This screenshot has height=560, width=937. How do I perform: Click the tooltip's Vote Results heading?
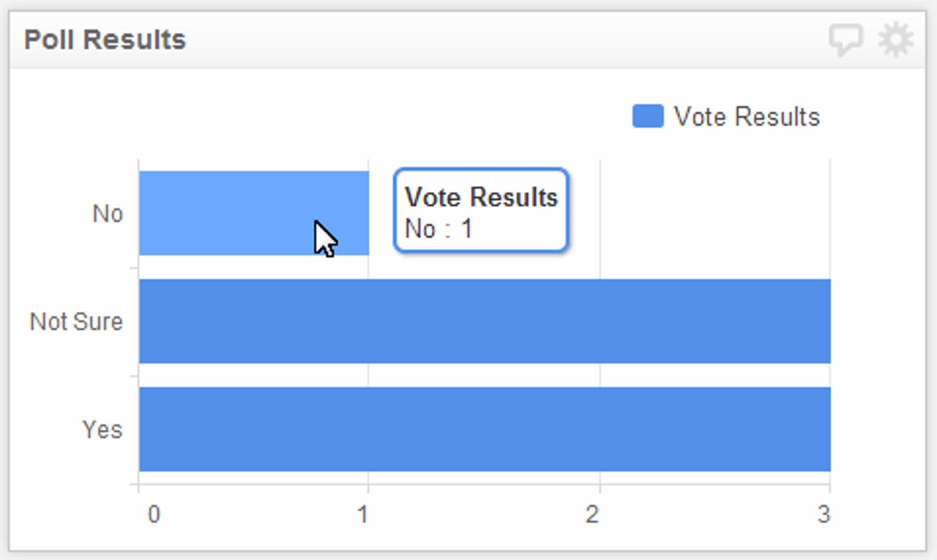(x=481, y=197)
